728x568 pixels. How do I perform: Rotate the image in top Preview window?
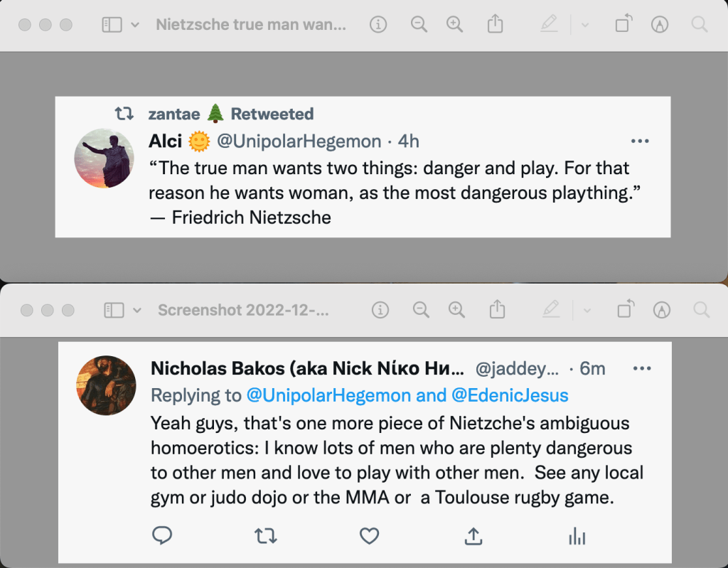coord(623,25)
